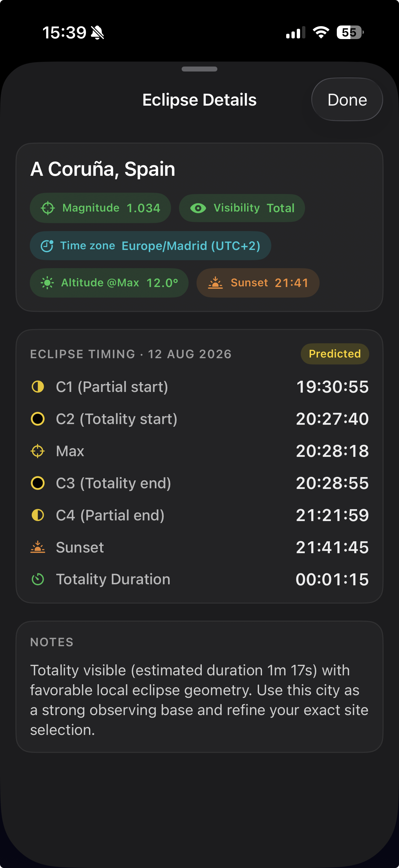Tap the sheet grabber handle
This screenshot has height=868, width=399.
click(199, 70)
